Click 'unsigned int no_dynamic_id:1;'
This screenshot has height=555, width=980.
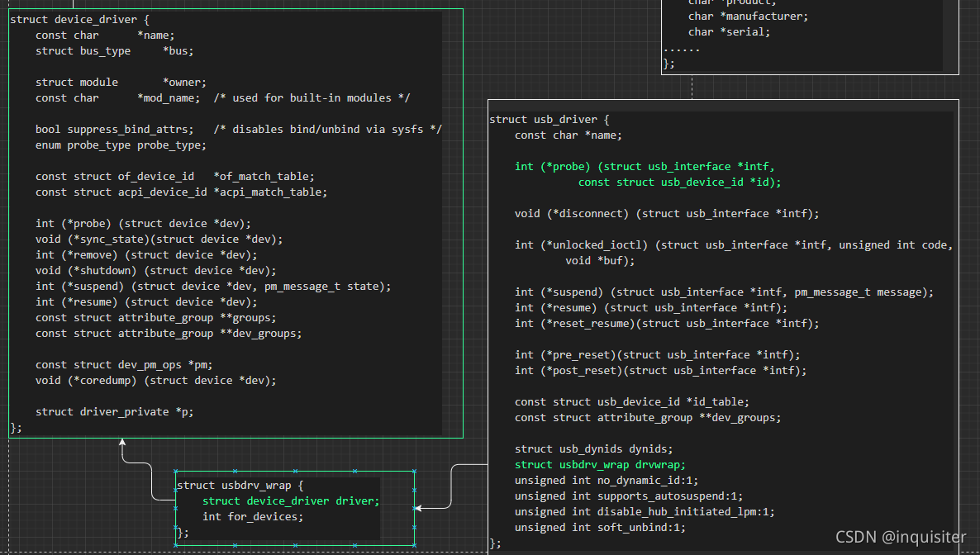[x=607, y=480]
